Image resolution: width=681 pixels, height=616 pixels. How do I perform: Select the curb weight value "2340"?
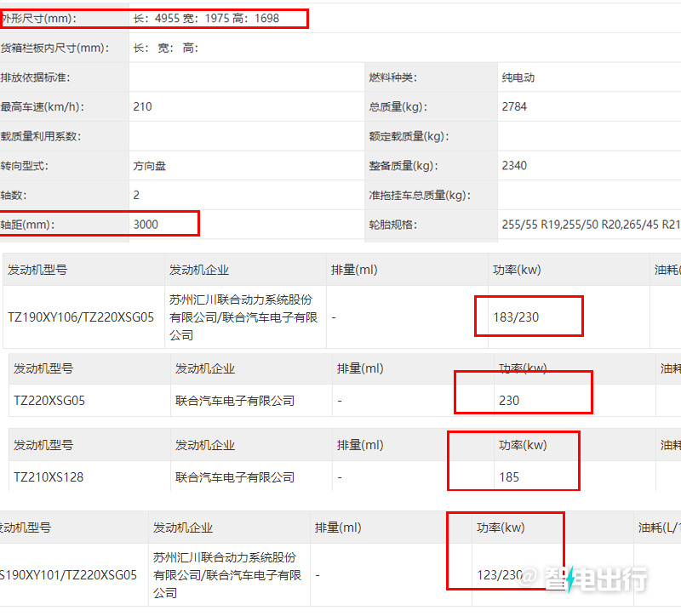click(514, 166)
